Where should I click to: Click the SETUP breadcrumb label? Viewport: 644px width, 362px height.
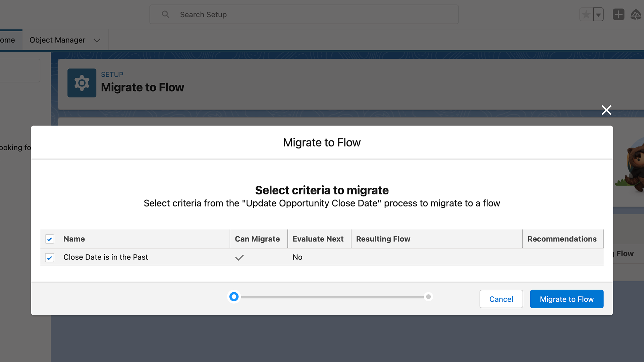(x=112, y=74)
